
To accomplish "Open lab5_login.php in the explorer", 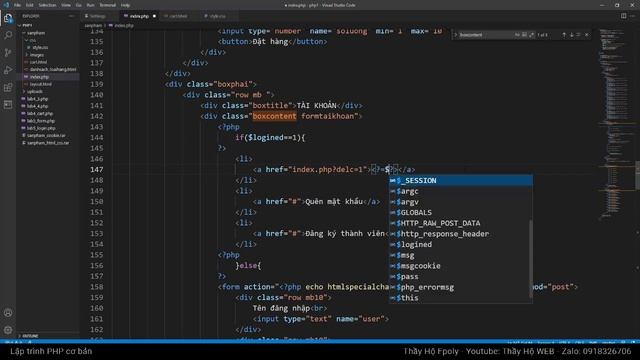I will [41, 128].
